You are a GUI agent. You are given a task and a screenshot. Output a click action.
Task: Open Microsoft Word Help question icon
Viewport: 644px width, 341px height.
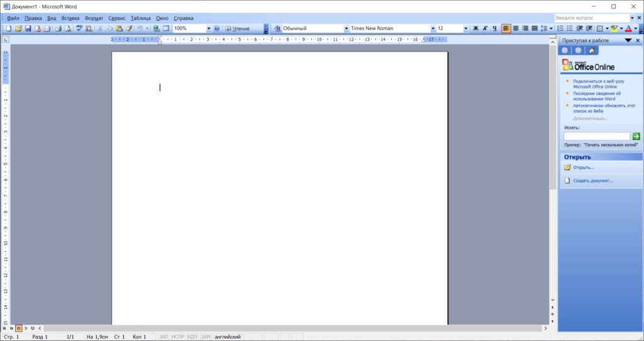(x=217, y=28)
